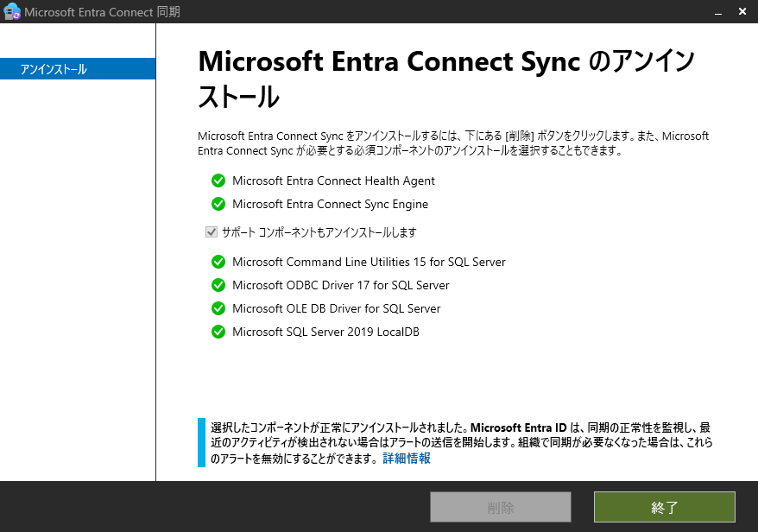Click the 終了 button
The width and height of the screenshot is (758, 532).
pos(665,507)
